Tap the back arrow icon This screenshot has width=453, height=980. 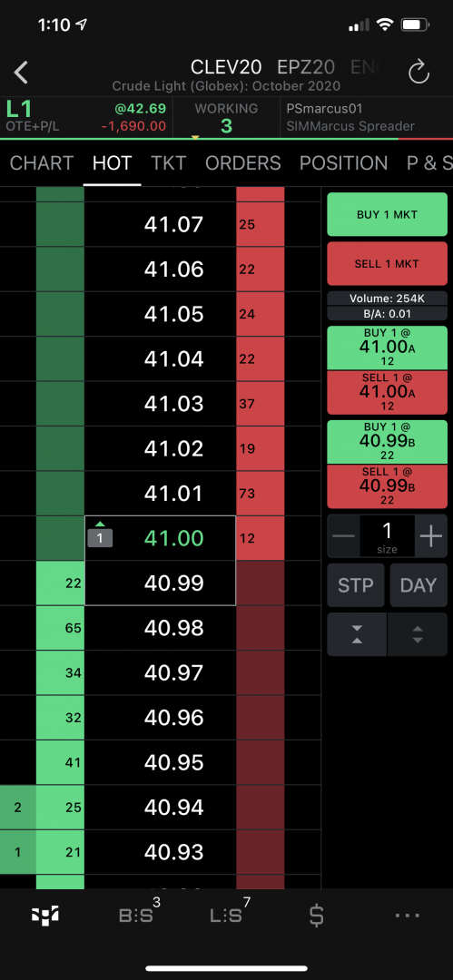[x=21, y=73]
